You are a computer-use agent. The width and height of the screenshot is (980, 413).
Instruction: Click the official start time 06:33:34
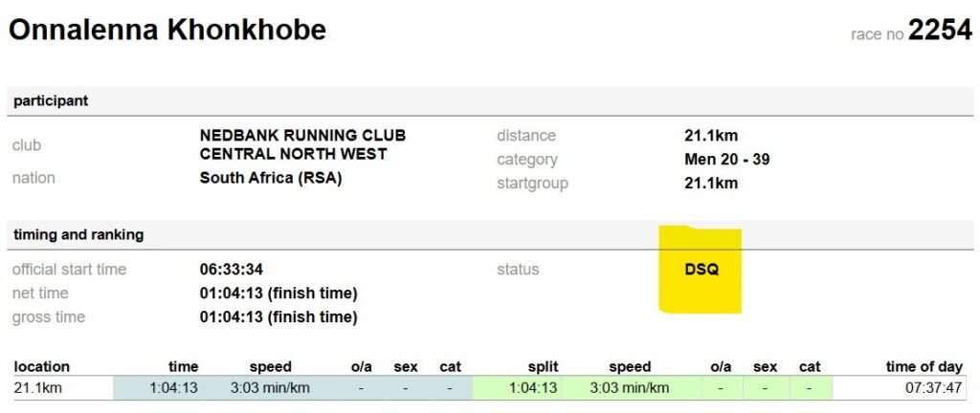tap(232, 270)
